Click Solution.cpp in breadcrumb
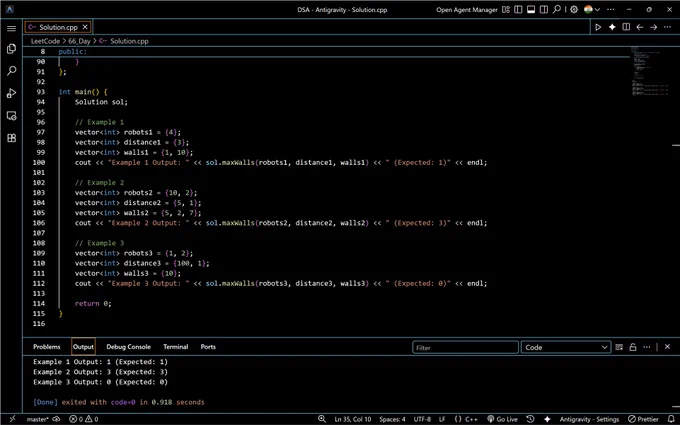 pos(129,41)
